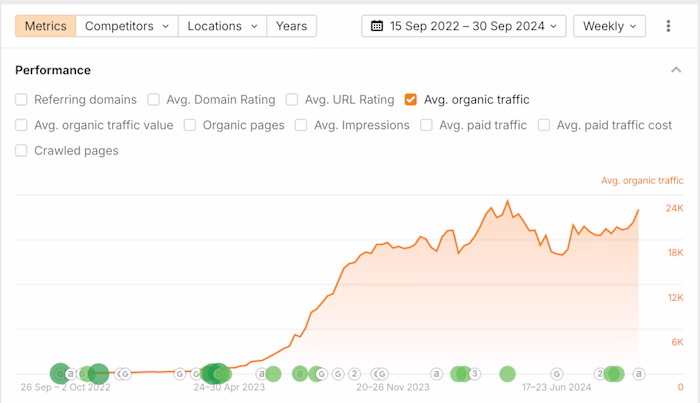Check the Avg. Domain Rating box
This screenshot has width=700, height=403.
154,100
